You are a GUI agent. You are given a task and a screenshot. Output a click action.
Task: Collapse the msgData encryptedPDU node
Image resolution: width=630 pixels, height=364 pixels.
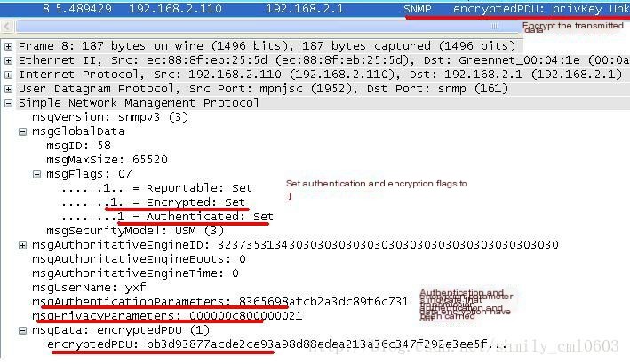(x=23, y=330)
